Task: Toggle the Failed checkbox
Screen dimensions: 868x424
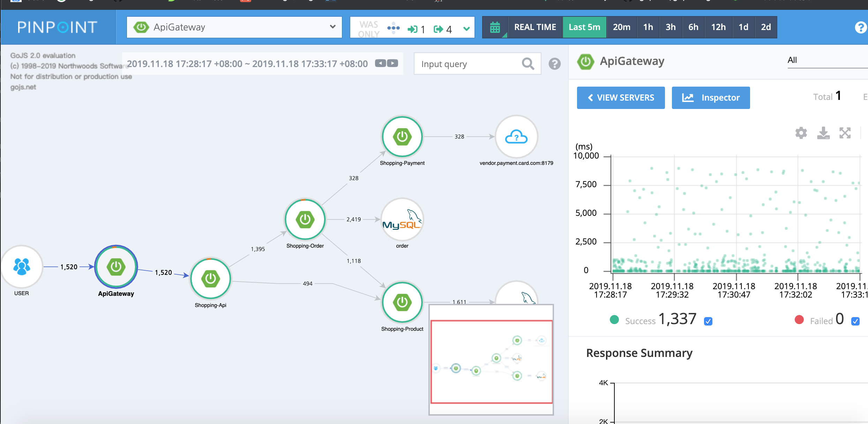Action: coord(855,321)
